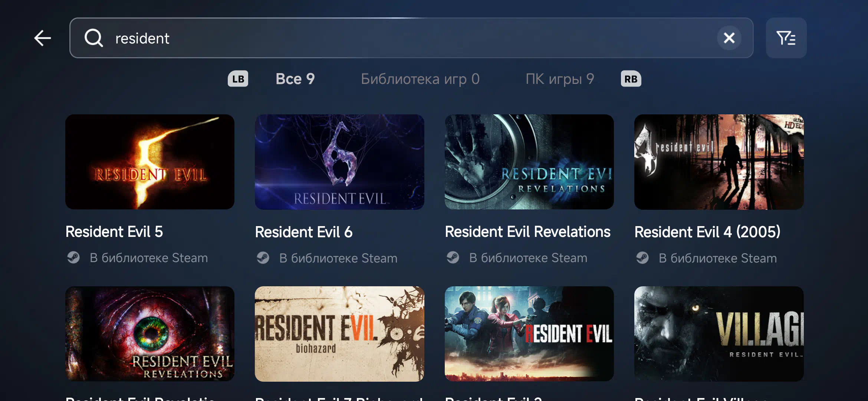Switch to the ПК игры 9 tab
The image size is (868, 401).
[x=560, y=79]
